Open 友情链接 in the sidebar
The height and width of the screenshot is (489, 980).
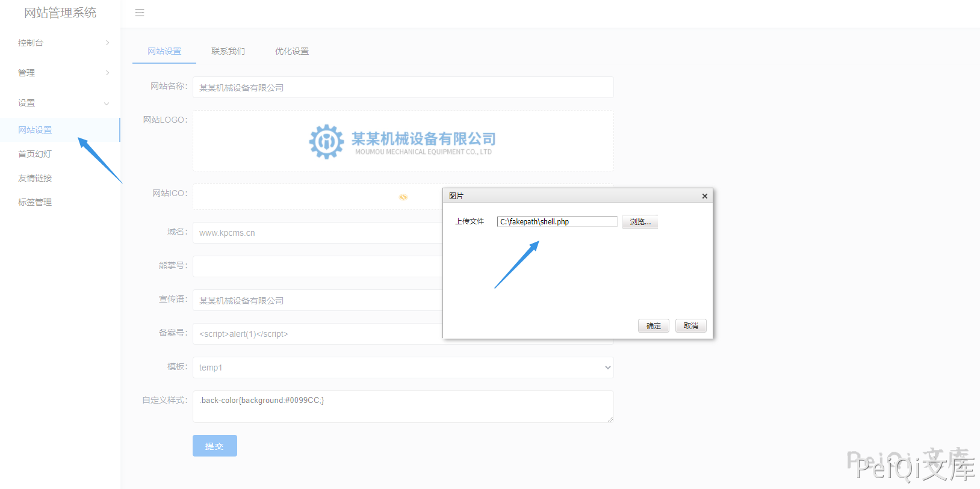click(35, 178)
